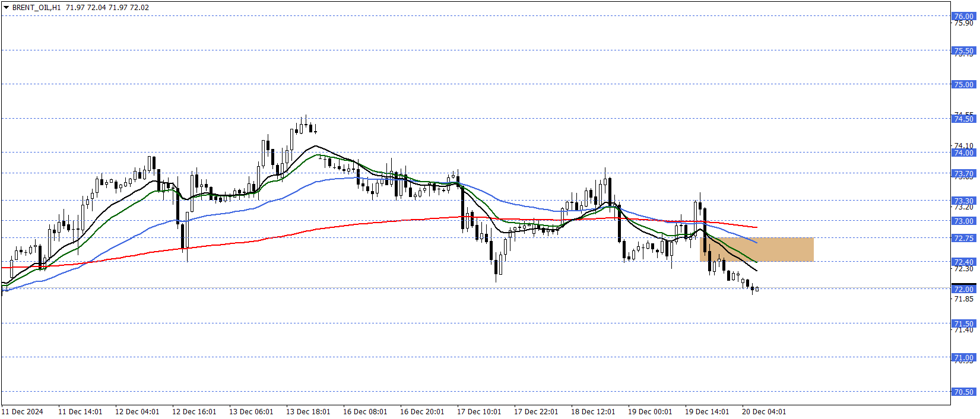Click the 75.50 price level label

click(x=963, y=50)
